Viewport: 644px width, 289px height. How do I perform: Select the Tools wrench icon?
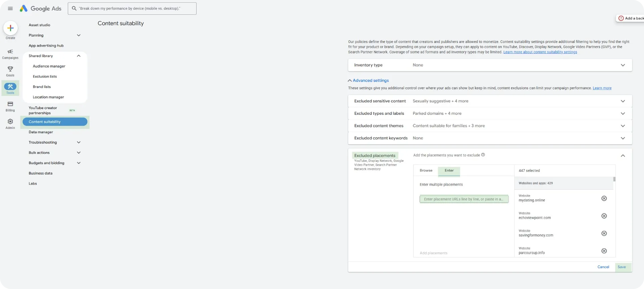pyautogui.click(x=10, y=86)
